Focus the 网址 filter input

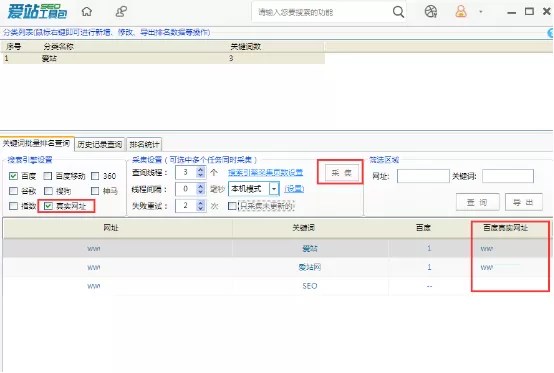423,176
